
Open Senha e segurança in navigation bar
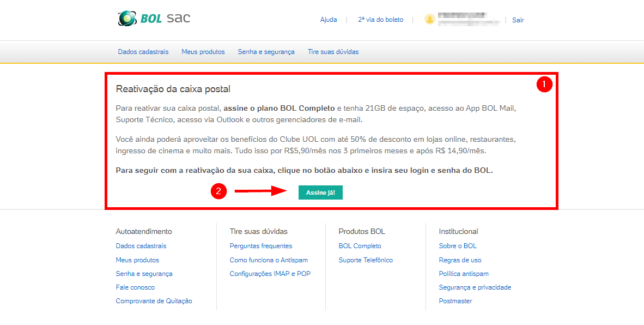[x=266, y=52]
